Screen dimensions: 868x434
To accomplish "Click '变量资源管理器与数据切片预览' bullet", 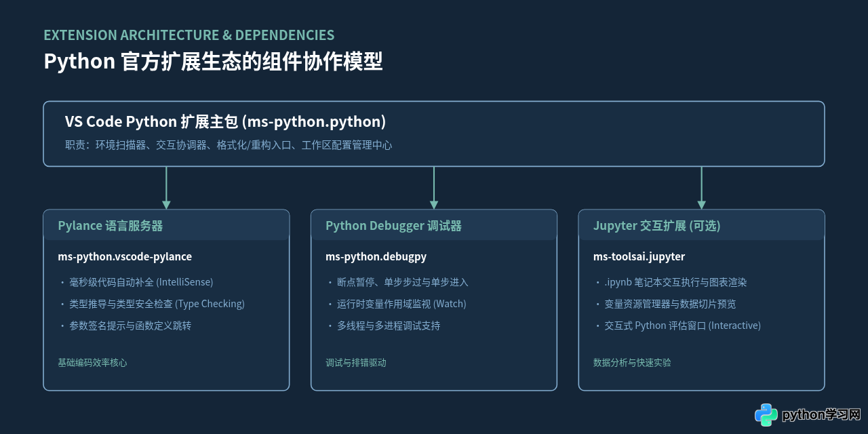I will pos(665,304).
